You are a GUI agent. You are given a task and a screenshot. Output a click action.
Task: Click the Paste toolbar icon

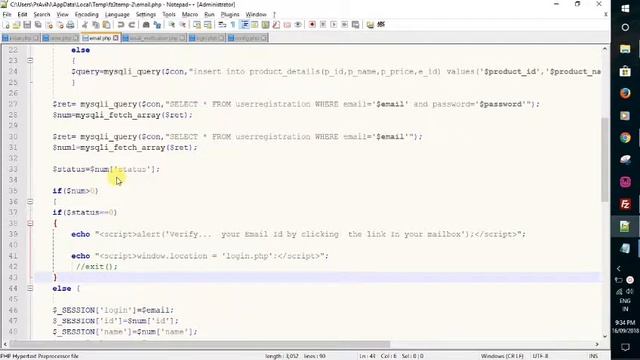point(106,25)
